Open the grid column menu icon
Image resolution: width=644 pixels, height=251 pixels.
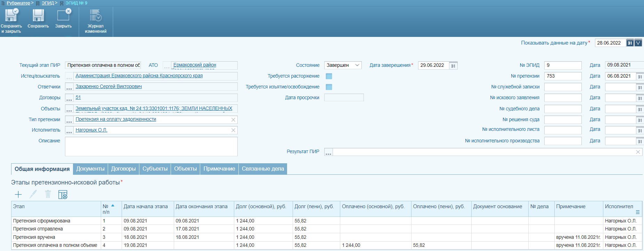[638, 212]
